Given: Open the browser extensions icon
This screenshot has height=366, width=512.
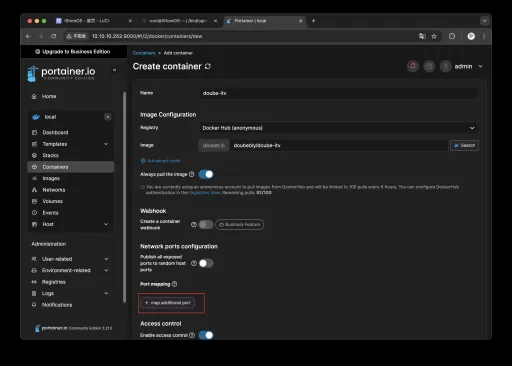Looking at the screenshot, I should (x=452, y=36).
